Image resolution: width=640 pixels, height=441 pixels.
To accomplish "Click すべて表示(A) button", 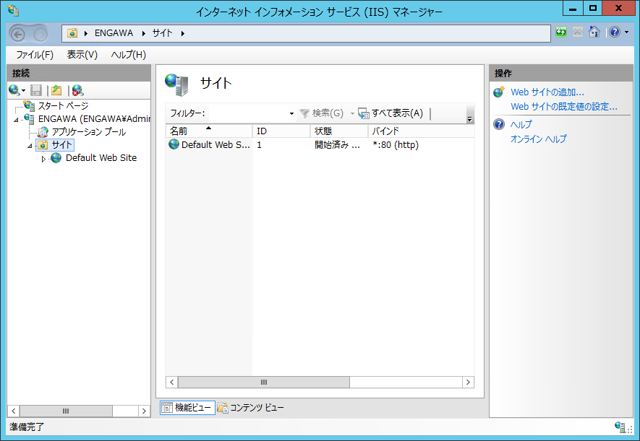I will tap(391, 113).
